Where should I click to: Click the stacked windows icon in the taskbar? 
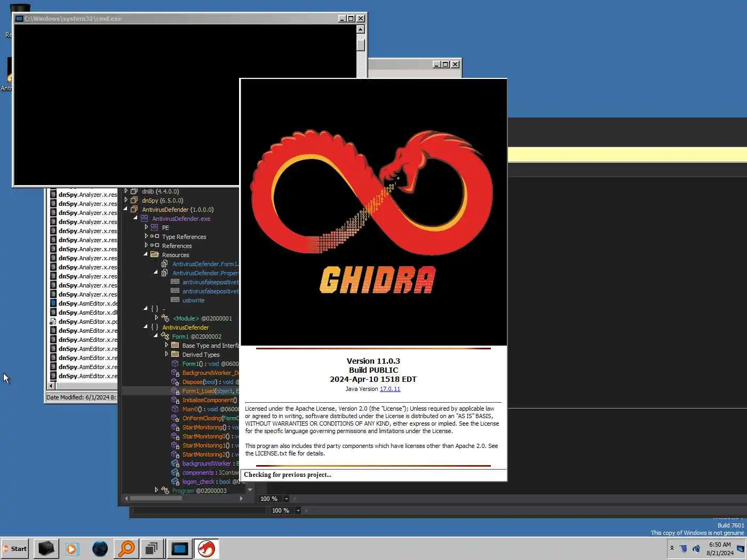(152, 548)
